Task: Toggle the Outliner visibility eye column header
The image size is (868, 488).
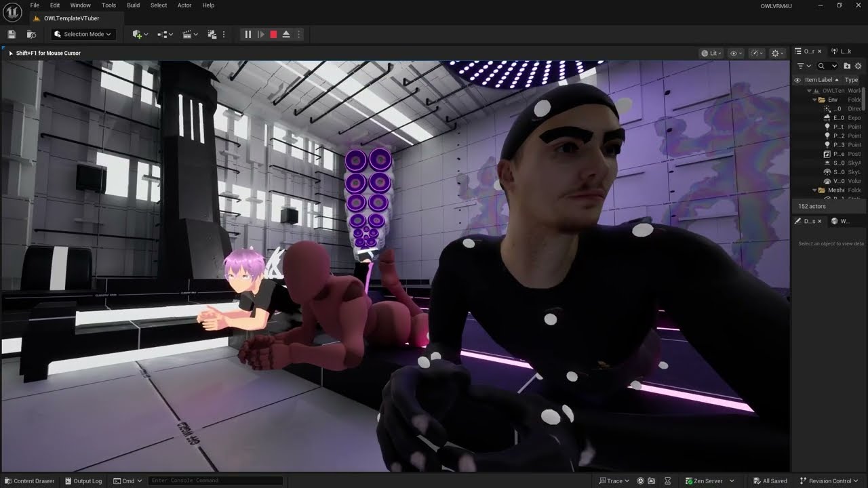Action: [x=797, y=80]
